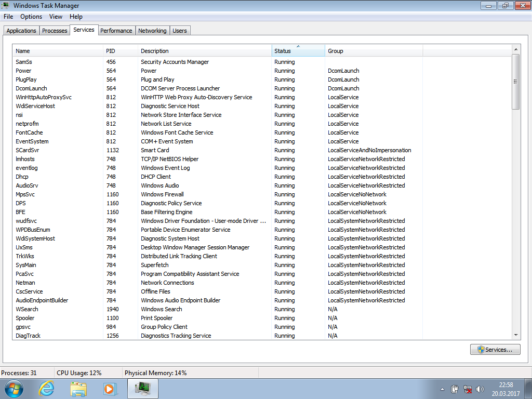Switch to the Users tab
This screenshot has height=399, width=532.
click(x=180, y=31)
